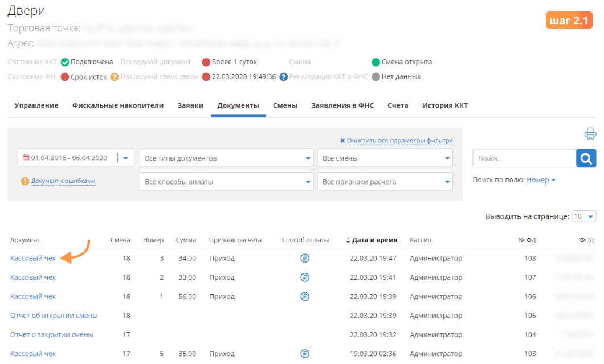The height and width of the screenshot is (364, 604).
Task: Click the blue magnifier search button
Action: [586, 158]
